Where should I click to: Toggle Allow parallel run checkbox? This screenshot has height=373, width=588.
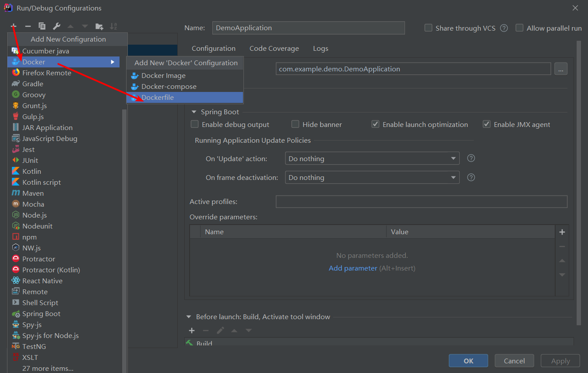pyautogui.click(x=520, y=28)
